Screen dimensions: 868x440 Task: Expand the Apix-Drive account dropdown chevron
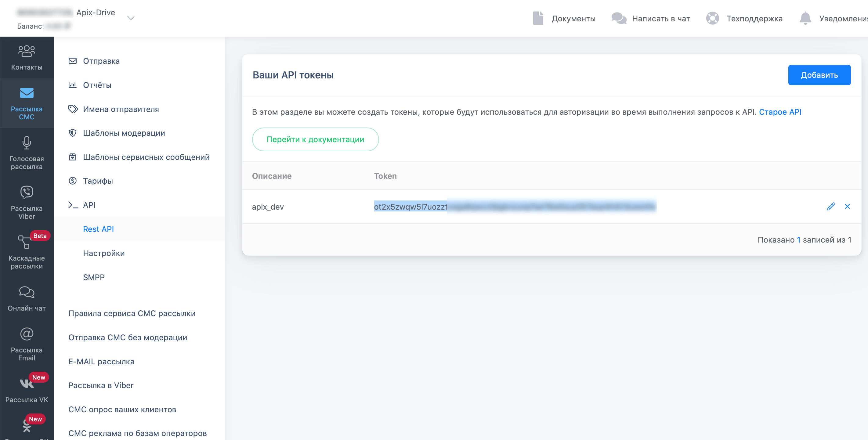131,18
